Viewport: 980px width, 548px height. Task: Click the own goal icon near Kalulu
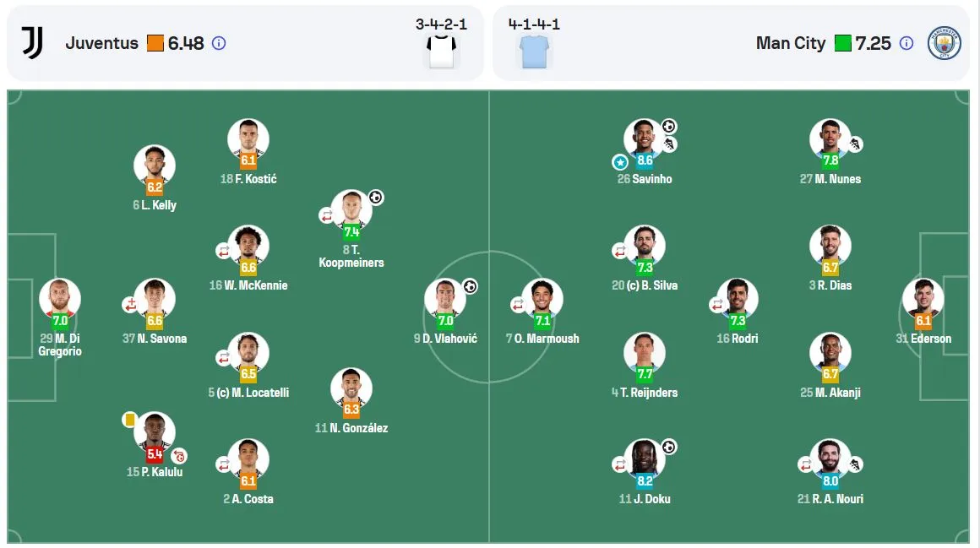coord(179,456)
